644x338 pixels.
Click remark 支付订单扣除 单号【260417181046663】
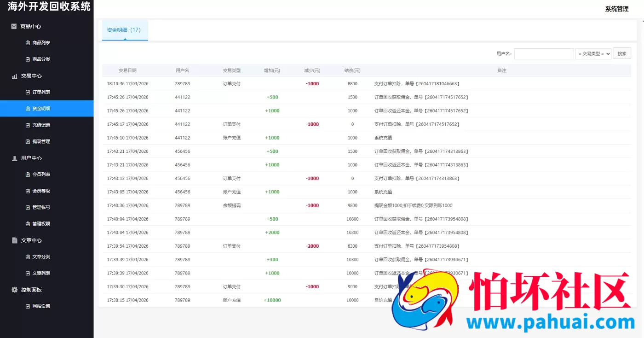417,84
